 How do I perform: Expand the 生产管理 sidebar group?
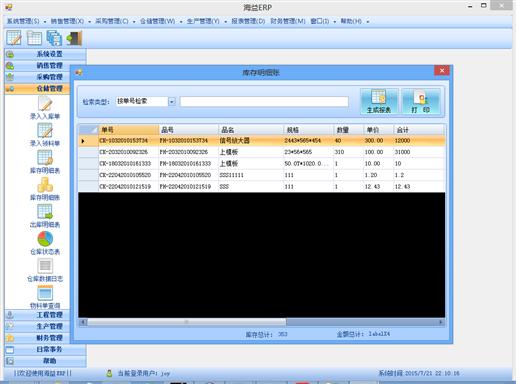[37, 326]
